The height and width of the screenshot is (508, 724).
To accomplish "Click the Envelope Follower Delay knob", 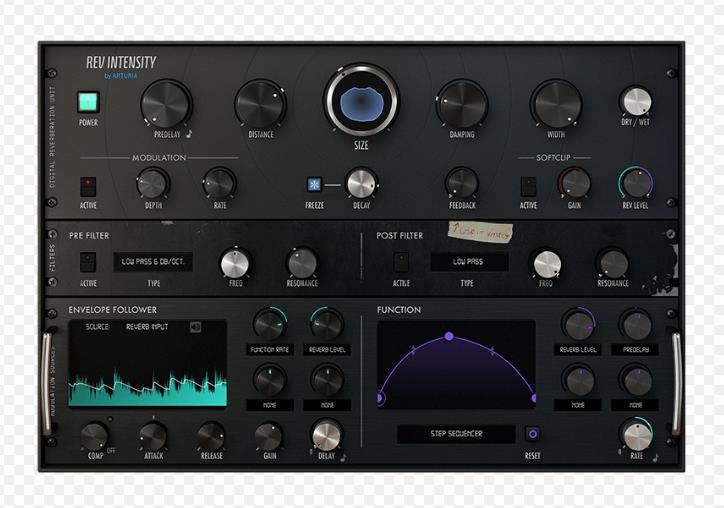I will pyautogui.click(x=326, y=436).
